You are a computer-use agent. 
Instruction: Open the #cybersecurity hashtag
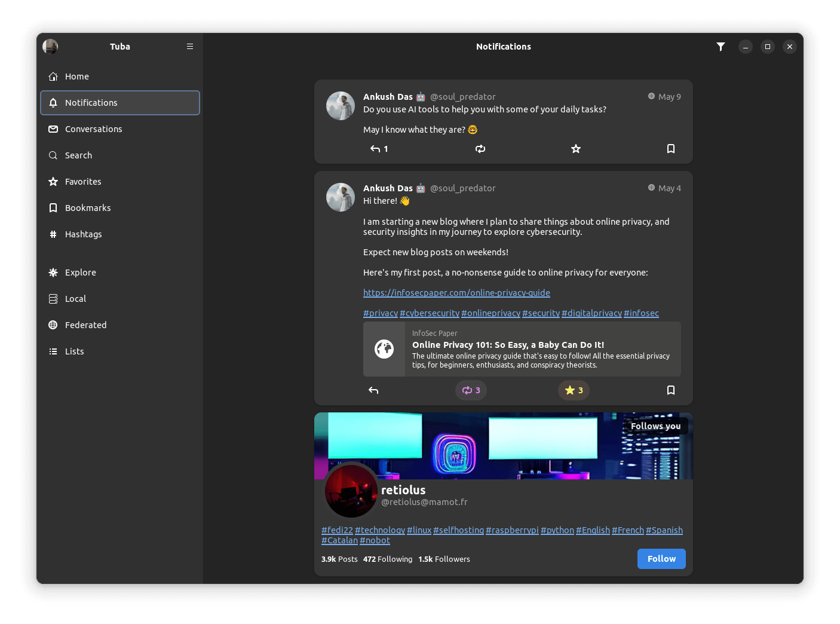pyautogui.click(x=429, y=313)
